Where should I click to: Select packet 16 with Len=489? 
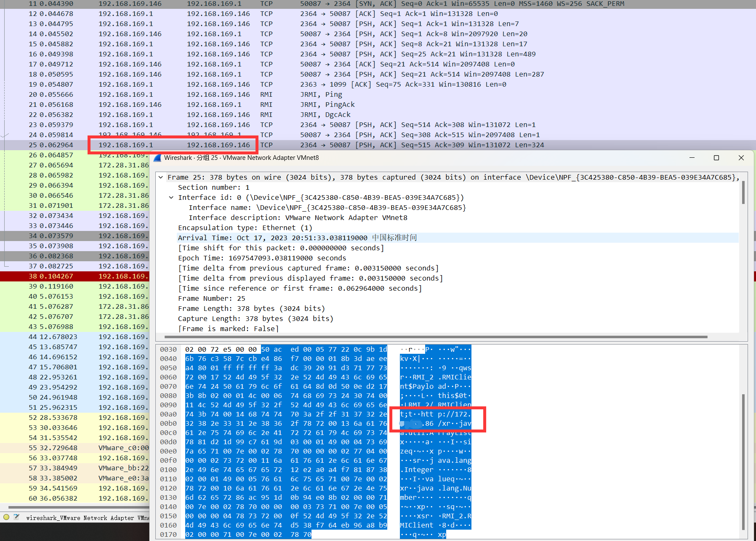tap(378, 54)
